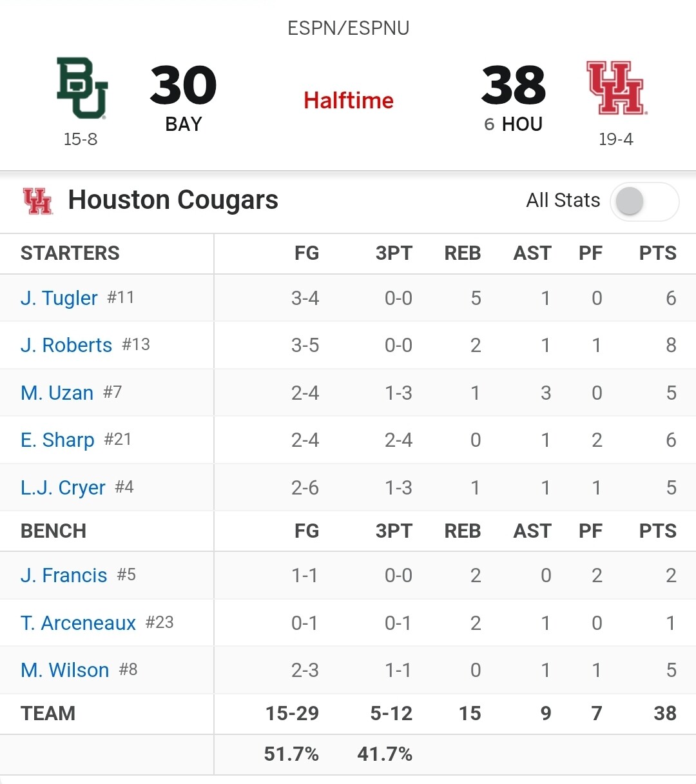Click the FG column header in starters
The image size is (696, 784).
[307, 253]
